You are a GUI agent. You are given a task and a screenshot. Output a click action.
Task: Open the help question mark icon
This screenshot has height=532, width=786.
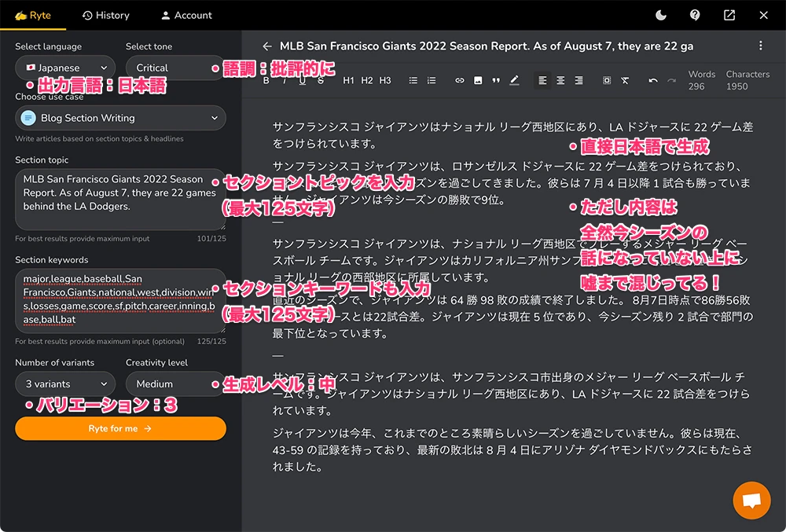click(695, 16)
